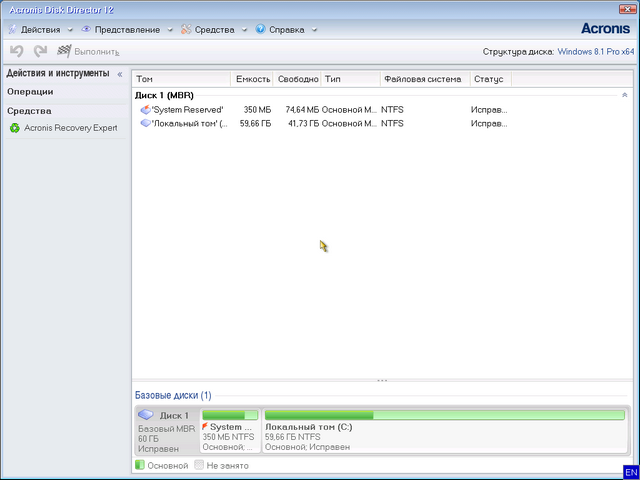Click the Выполнить checkered flag icon
The height and width of the screenshot is (480, 640).
[65, 51]
